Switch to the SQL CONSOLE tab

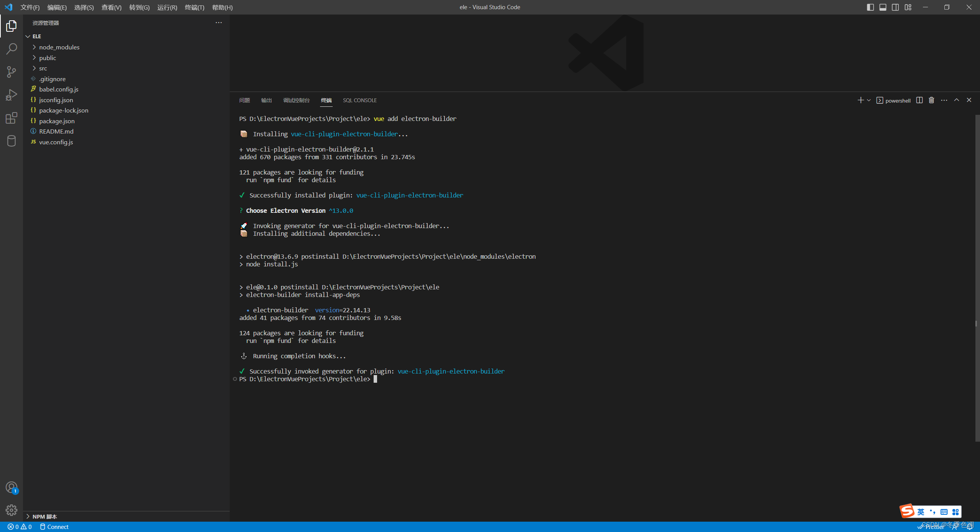(359, 100)
